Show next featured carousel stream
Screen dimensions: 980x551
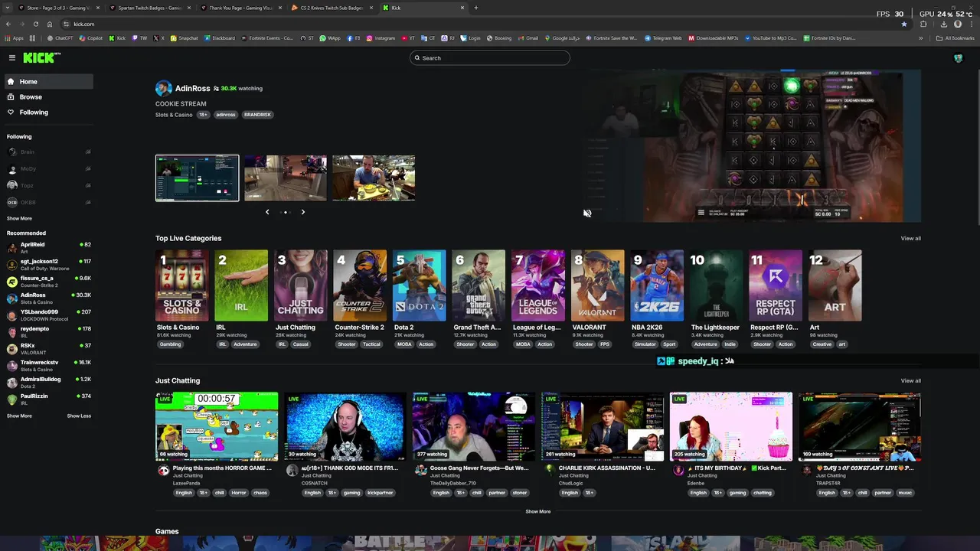302,212
